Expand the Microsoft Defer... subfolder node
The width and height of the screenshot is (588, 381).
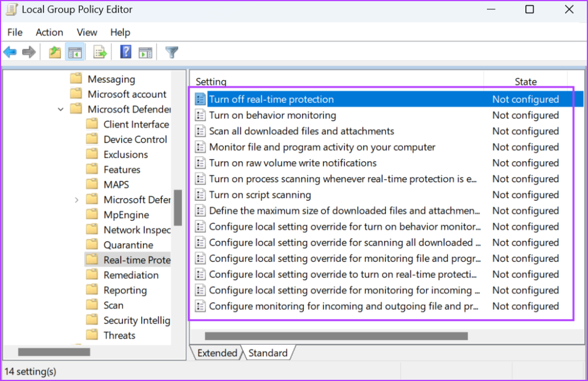pyautogui.click(x=76, y=200)
